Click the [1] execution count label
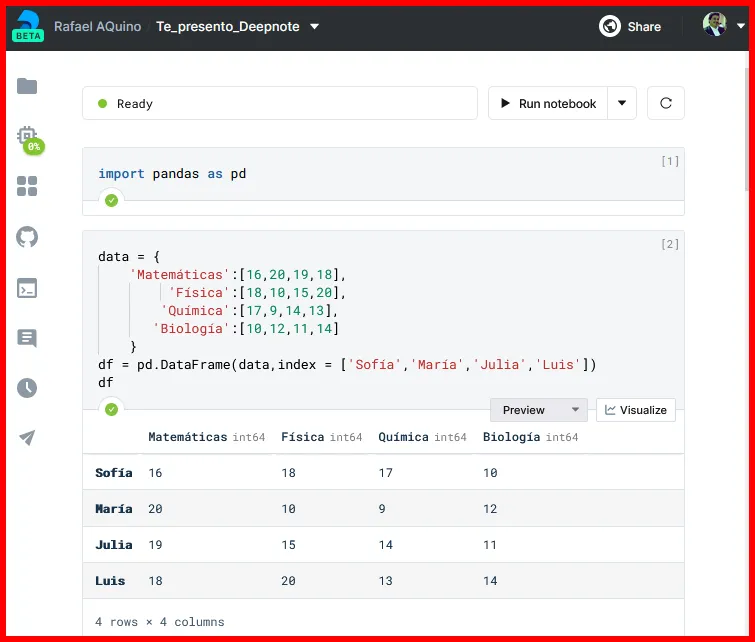The width and height of the screenshot is (755, 642). tap(670, 161)
